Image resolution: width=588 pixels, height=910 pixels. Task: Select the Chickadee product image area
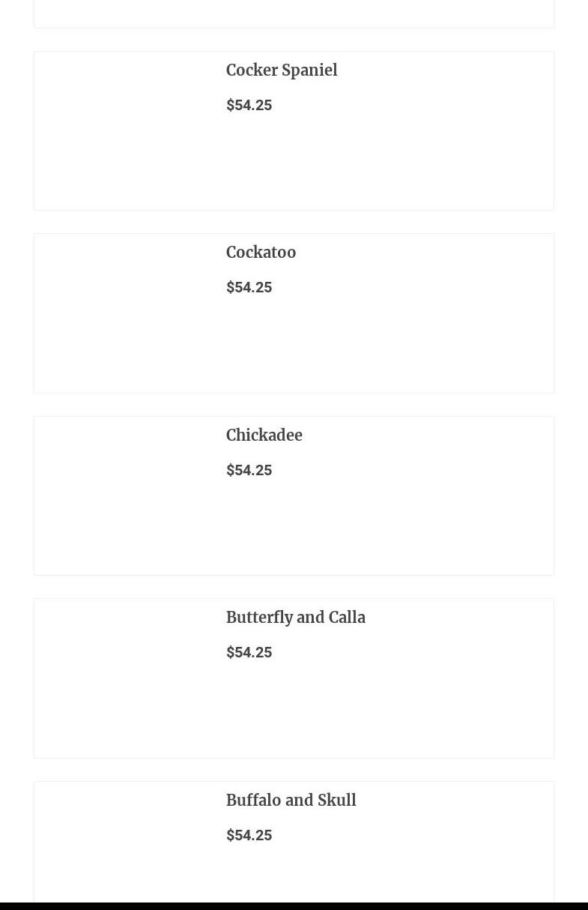coord(124,496)
